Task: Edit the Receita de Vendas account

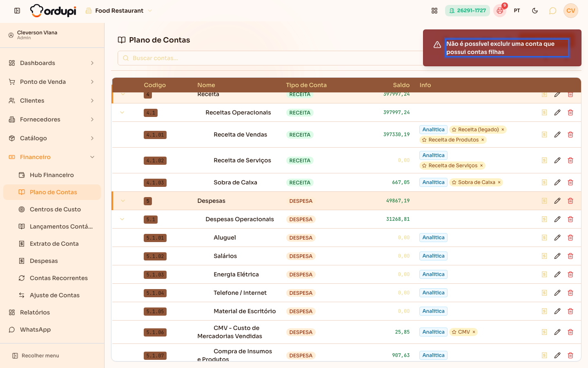Action: (x=557, y=135)
